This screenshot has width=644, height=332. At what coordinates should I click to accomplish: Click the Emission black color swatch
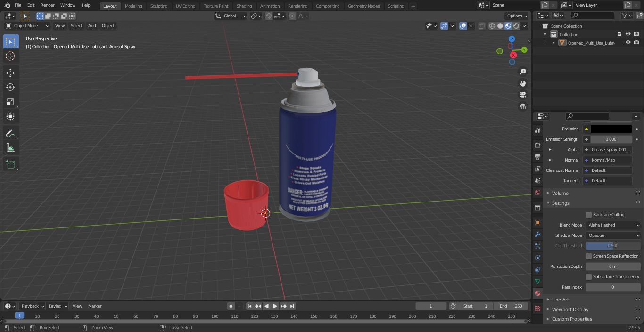(x=611, y=129)
